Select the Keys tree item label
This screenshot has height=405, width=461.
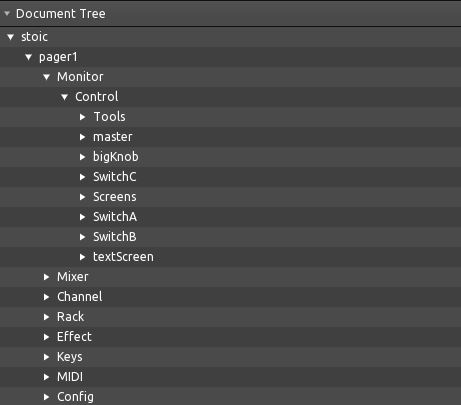[x=70, y=357]
